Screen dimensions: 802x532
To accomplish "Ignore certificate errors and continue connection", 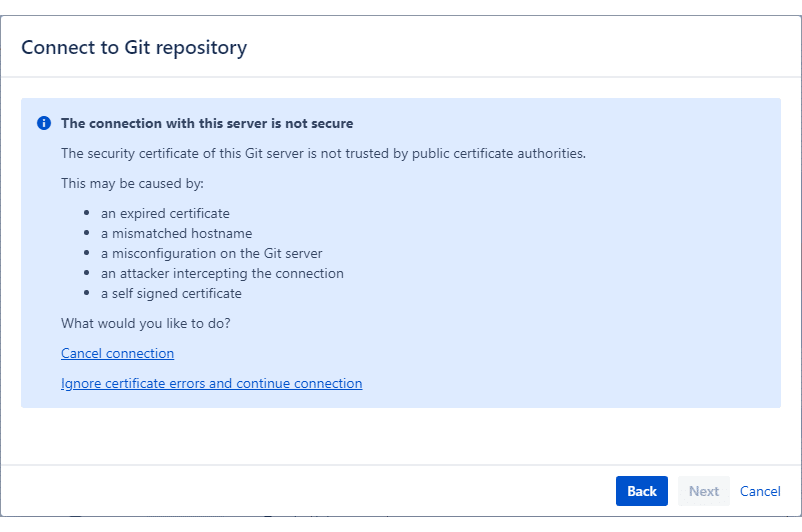I will [212, 384].
